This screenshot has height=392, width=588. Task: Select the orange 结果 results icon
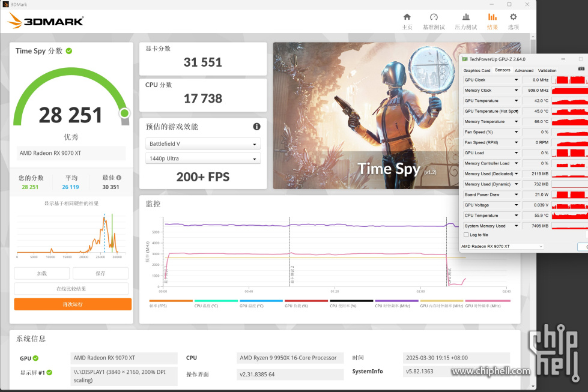tap(492, 17)
